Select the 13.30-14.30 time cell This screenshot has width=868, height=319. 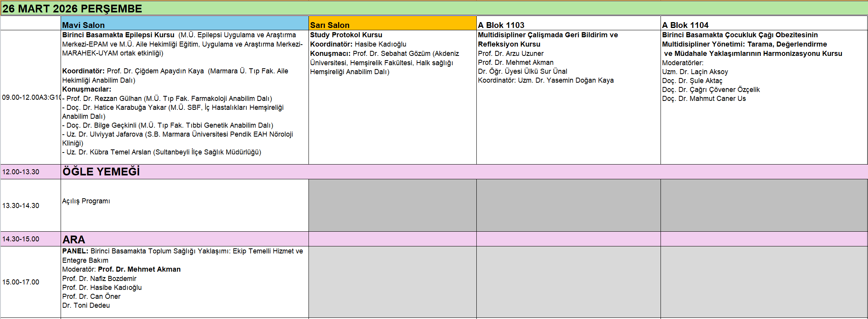tap(31, 205)
